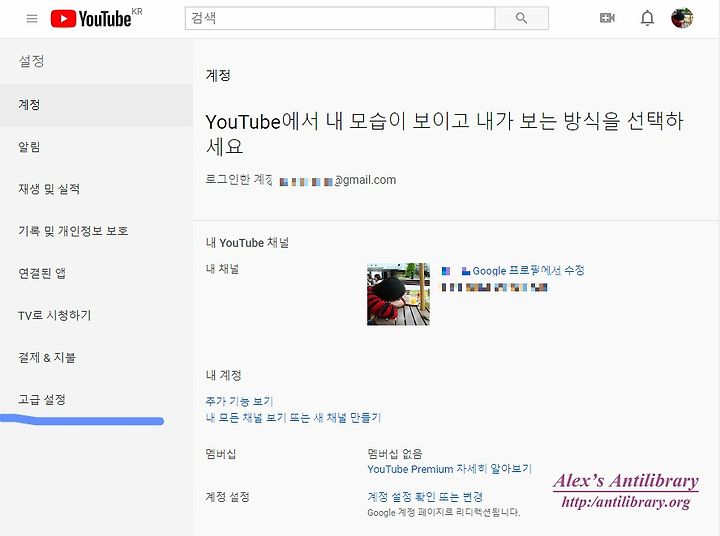Open 결제 & 지불 settings
This screenshot has width=720, height=536.
96,357
